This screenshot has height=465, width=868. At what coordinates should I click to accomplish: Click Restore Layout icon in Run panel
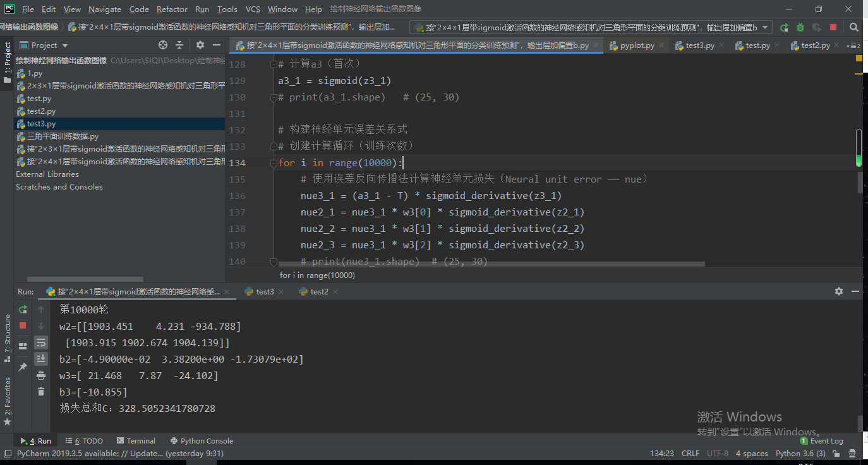tap(23, 346)
